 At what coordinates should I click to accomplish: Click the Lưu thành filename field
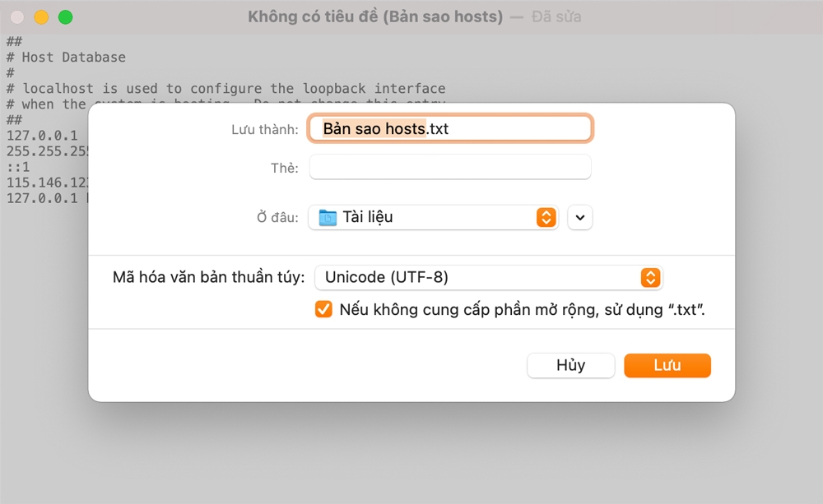(450, 128)
